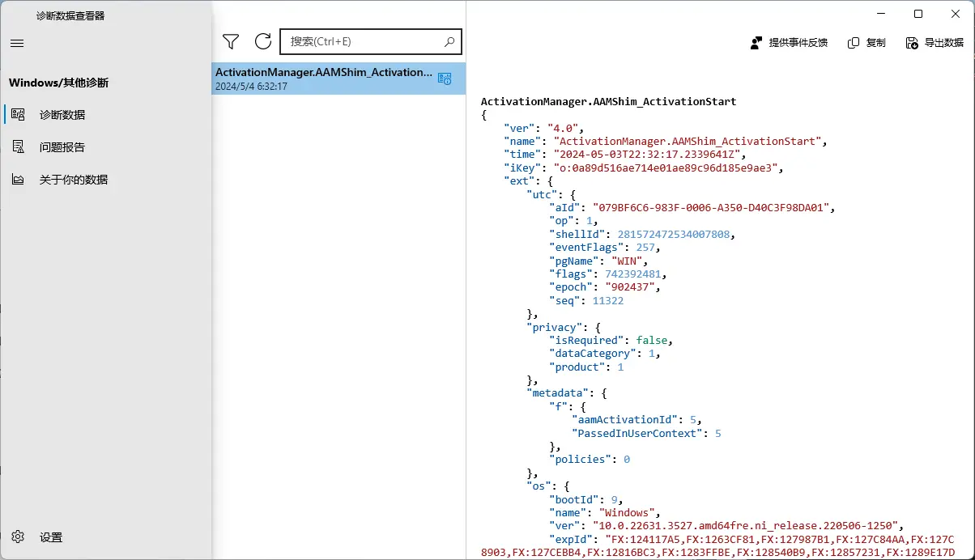Click the 提供事件反馈 feedback button
This screenshot has width=975, height=560.
[x=789, y=43]
